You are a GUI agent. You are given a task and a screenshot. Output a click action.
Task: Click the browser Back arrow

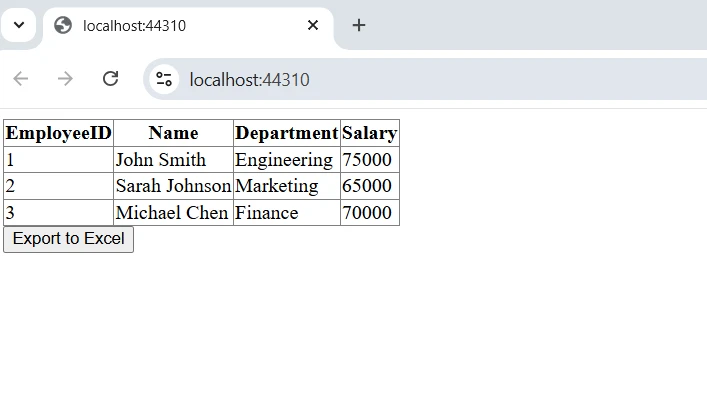(21, 79)
